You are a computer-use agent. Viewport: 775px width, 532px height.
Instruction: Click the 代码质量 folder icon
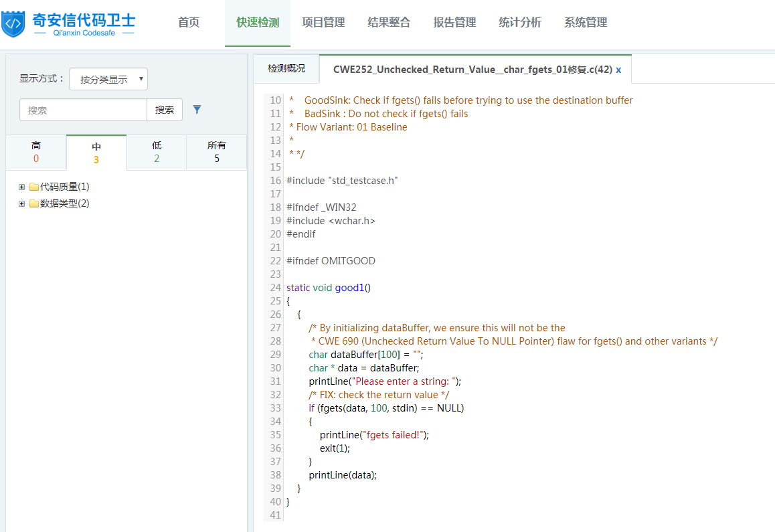[x=34, y=187]
